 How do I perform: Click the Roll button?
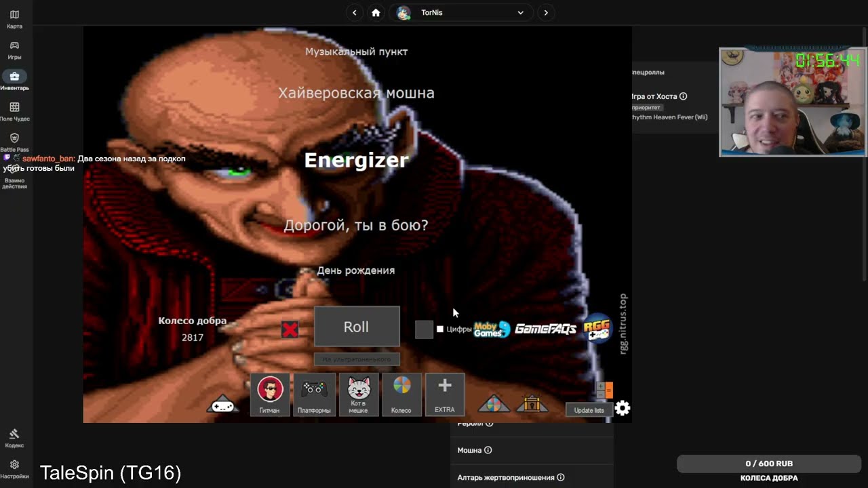pyautogui.click(x=357, y=327)
